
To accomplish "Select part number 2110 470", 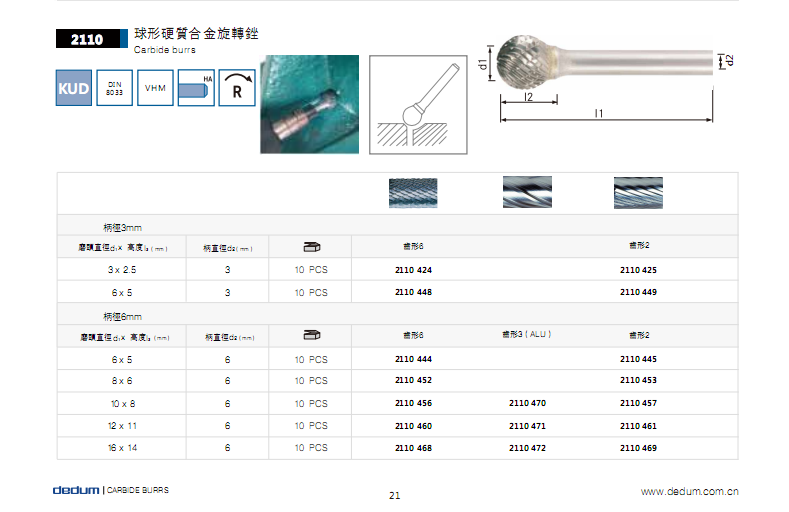I will tap(527, 403).
